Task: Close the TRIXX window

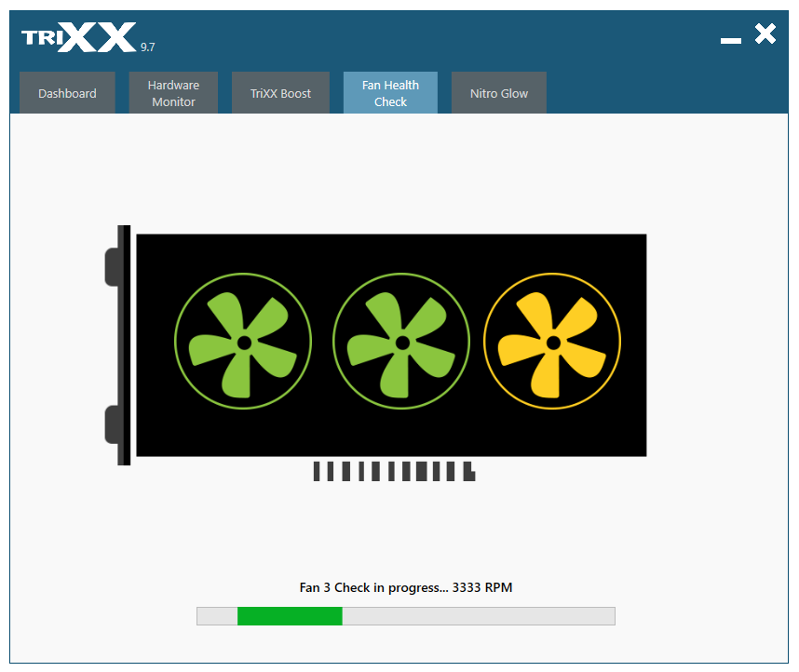Action: [x=765, y=34]
